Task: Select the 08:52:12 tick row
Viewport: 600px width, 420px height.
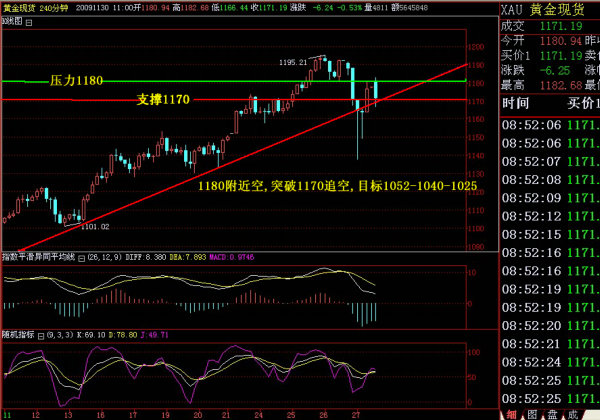Action: pos(550,217)
